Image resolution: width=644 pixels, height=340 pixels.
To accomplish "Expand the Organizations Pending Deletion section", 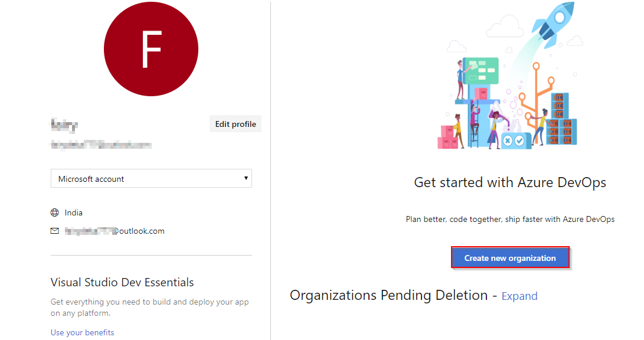I will click(519, 296).
